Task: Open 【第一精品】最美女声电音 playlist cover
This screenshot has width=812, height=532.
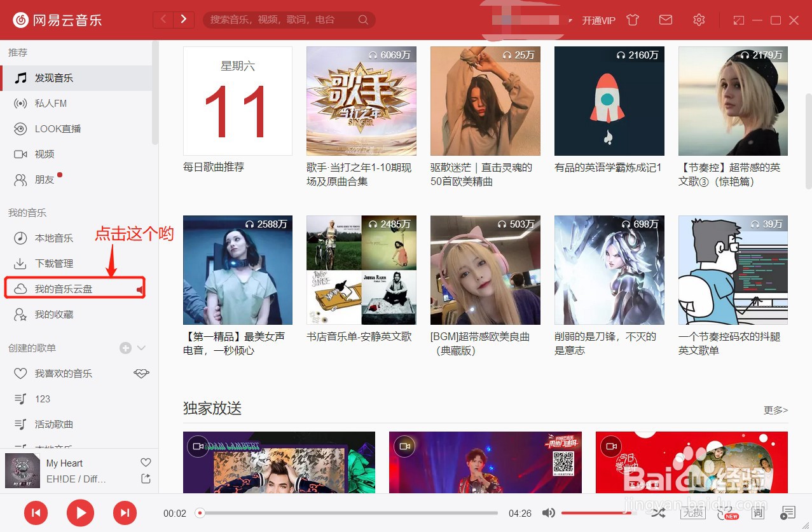Action: [x=238, y=270]
